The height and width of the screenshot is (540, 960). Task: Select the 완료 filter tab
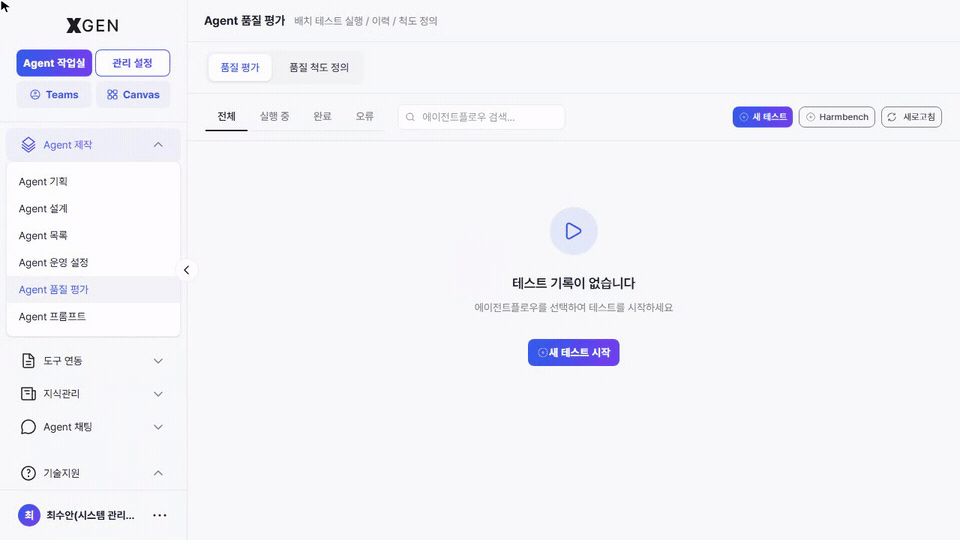[x=323, y=116]
